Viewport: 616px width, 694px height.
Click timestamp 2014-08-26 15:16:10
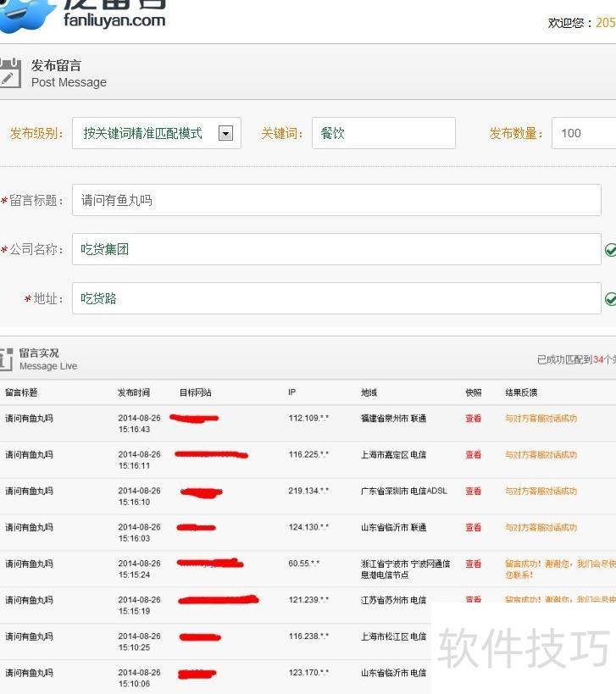click(139, 497)
